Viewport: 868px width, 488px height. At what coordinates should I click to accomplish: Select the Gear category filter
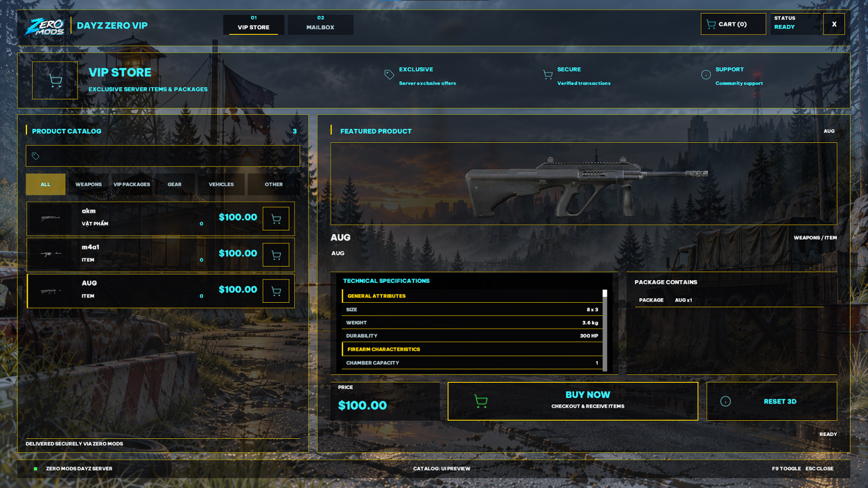tap(175, 184)
